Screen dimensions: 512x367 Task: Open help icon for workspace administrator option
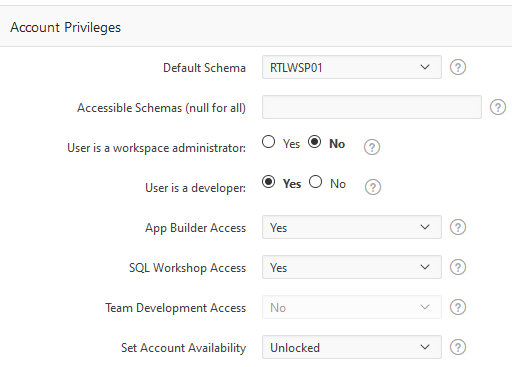(x=372, y=147)
